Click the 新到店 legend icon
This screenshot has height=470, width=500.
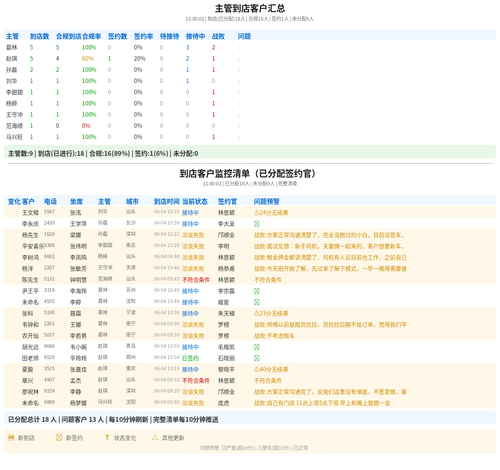pyautogui.click(x=11, y=437)
